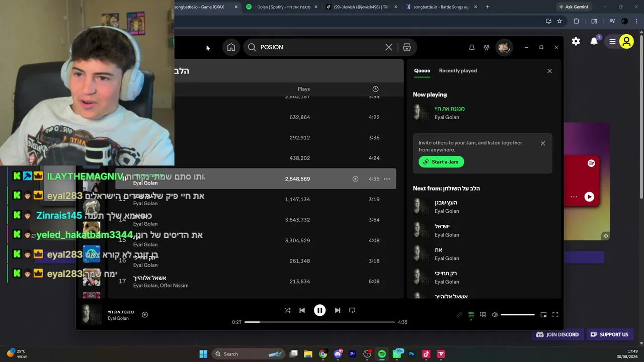Open Spotify miniplayer
The height and width of the screenshot is (362, 644).
[x=543, y=315]
